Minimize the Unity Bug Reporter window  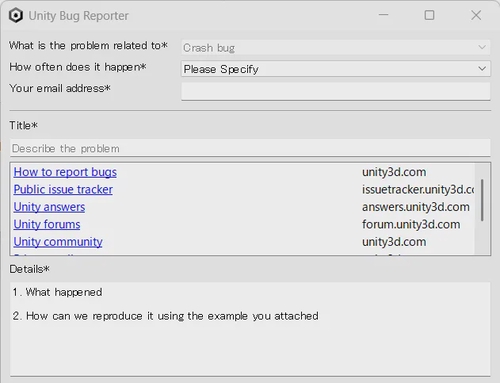tap(384, 15)
